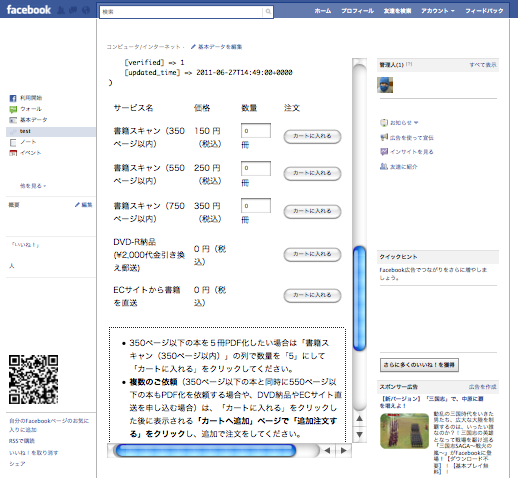Add ECサイトから書籍を直送 to cart
The image size is (518, 478).
click(x=312, y=295)
